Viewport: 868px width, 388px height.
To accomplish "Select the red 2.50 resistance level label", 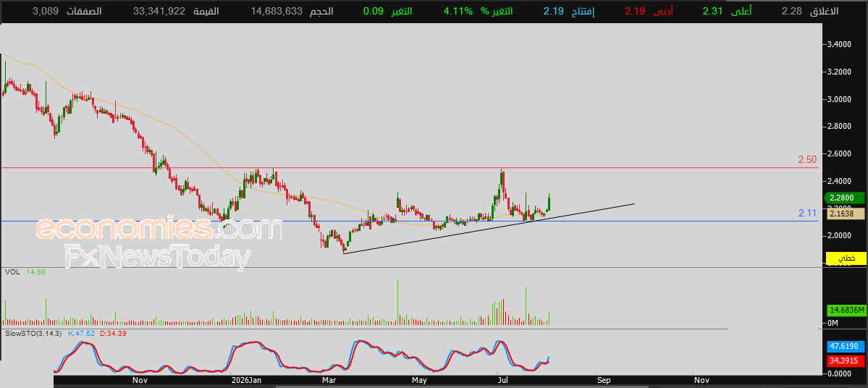I will coord(807,159).
